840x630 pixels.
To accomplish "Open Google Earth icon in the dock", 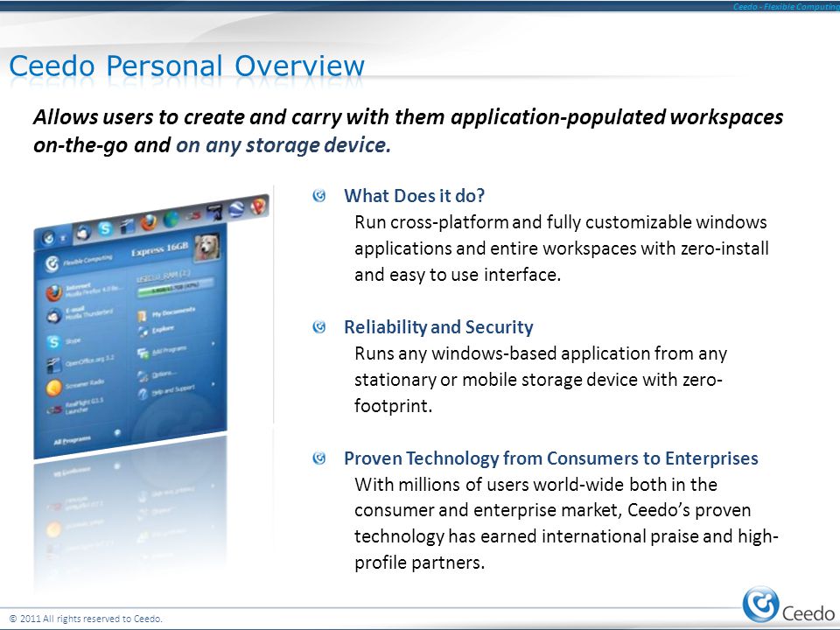I will point(236,209).
